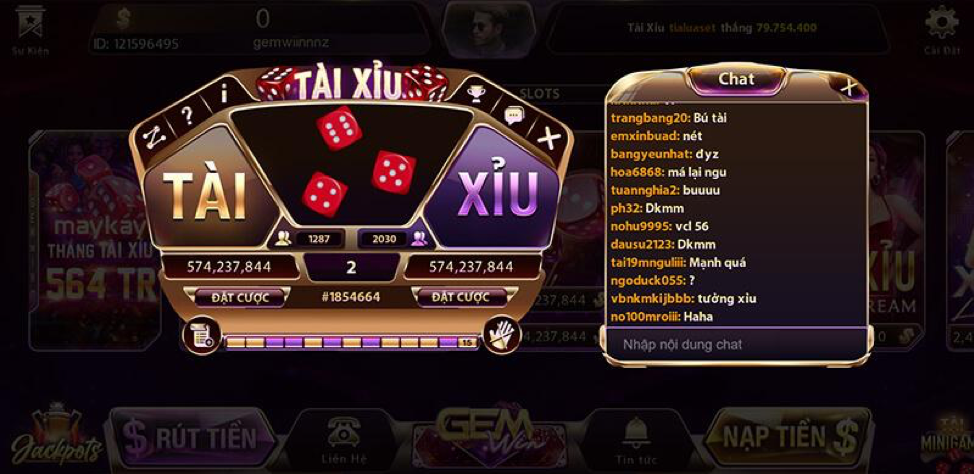This screenshot has height=474, width=974.
Task: Click ĐẶT CƯỢC button under Xỉu
Action: (x=461, y=297)
